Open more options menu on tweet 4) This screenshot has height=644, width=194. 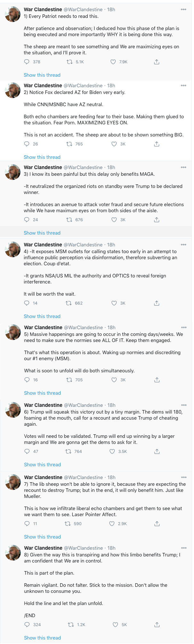tap(183, 244)
